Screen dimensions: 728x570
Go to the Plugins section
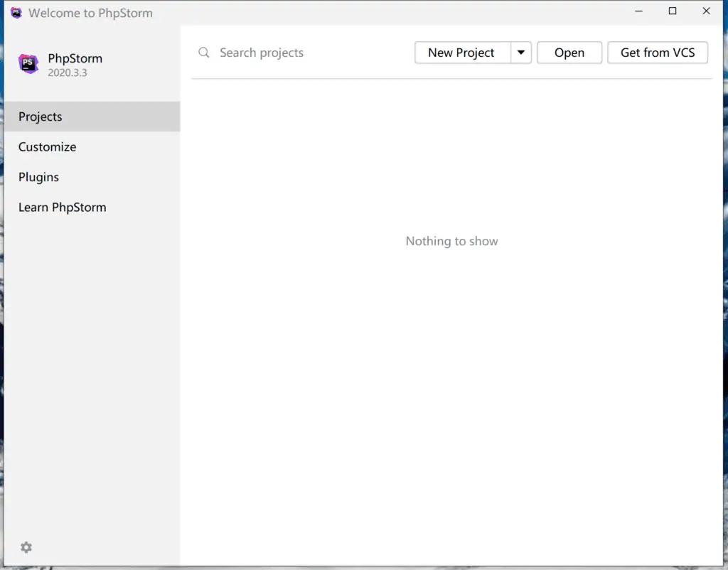[38, 177]
